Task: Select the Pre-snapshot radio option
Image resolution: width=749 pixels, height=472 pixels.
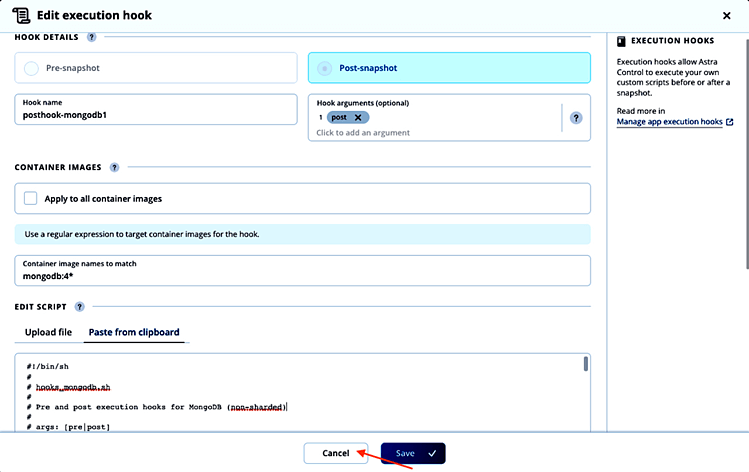Action: coord(31,68)
